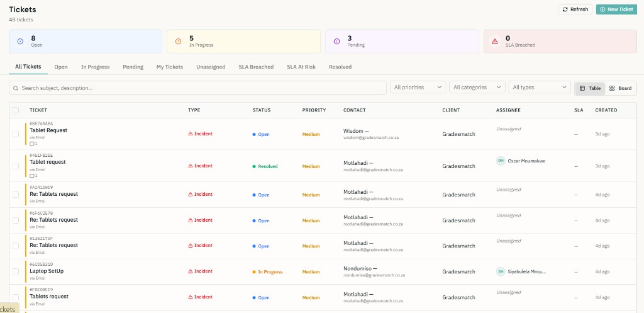This screenshot has width=644, height=313.
Task: Open the All categories dropdown
Action: tap(477, 87)
